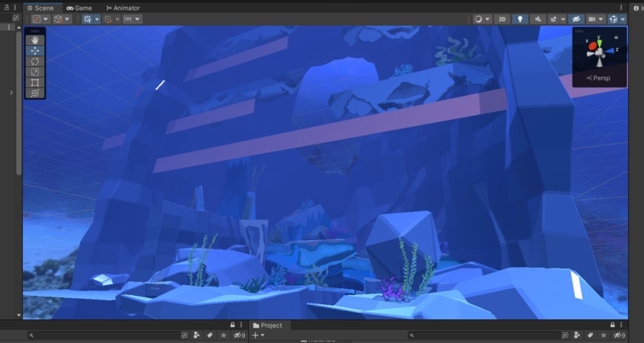Open the grid snapping dropdown arrow
Image resolution: width=644 pixels, height=343 pixels.
tap(117, 19)
